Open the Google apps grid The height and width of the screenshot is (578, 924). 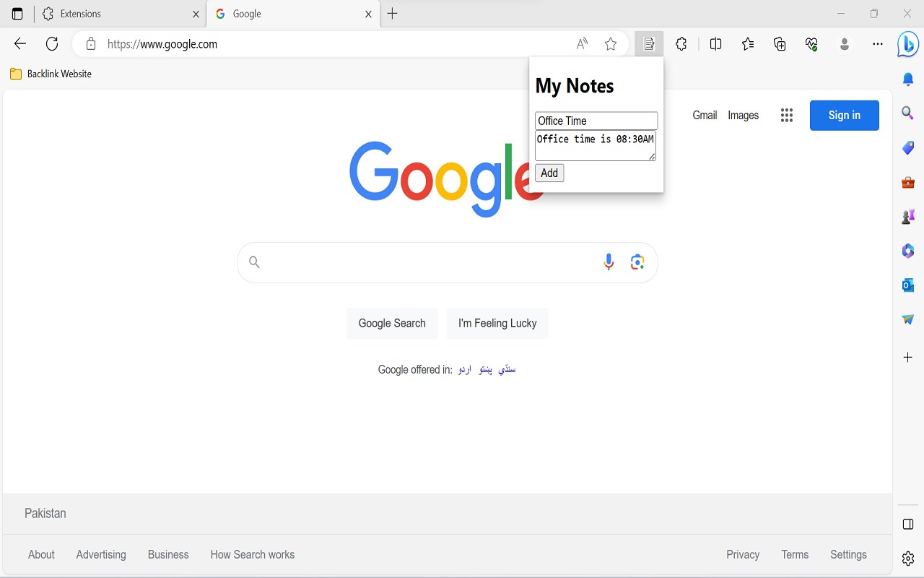pyautogui.click(x=787, y=115)
